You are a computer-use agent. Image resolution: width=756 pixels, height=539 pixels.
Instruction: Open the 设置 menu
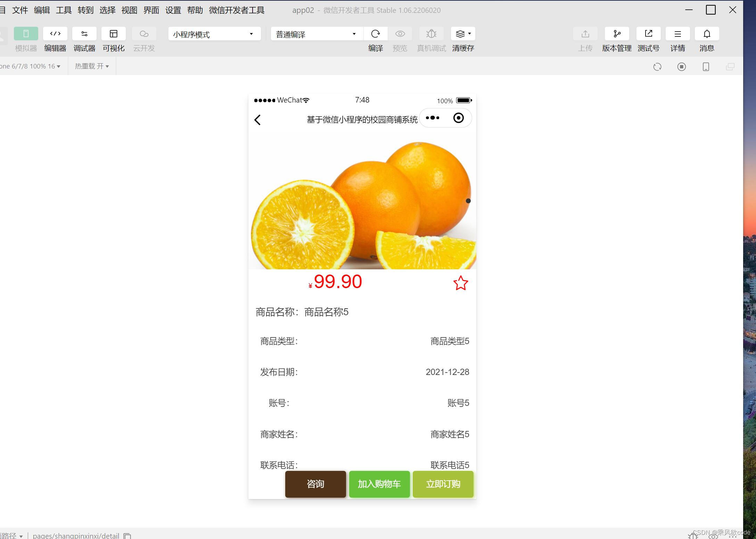[173, 10]
